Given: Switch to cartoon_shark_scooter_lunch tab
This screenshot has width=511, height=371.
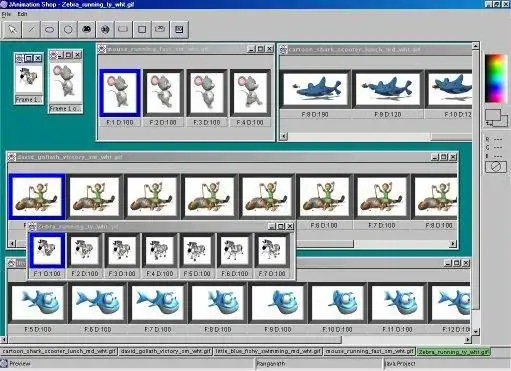Looking at the screenshot, I should [x=59, y=351].
